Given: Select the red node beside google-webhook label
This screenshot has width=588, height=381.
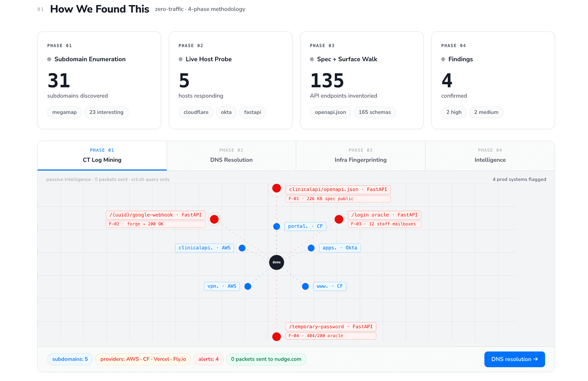Looking at the screenshot, I should pos(214,219).
